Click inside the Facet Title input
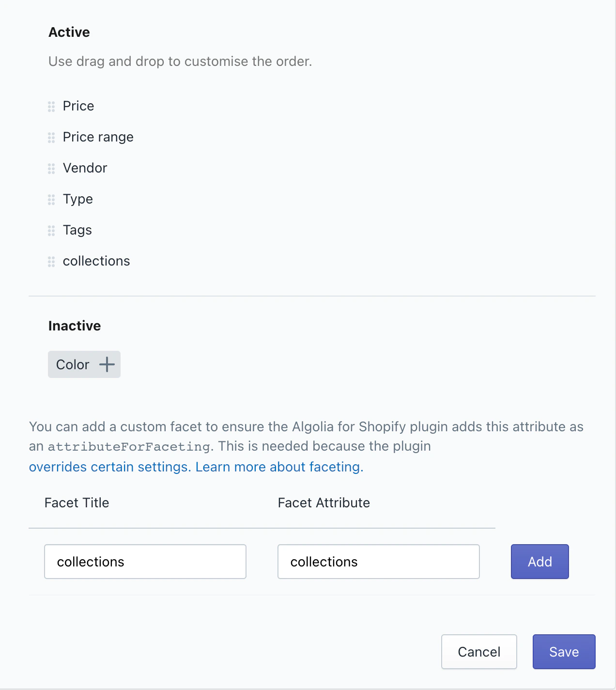The width and height of the screenshot is (616, 690). (145, 561)
